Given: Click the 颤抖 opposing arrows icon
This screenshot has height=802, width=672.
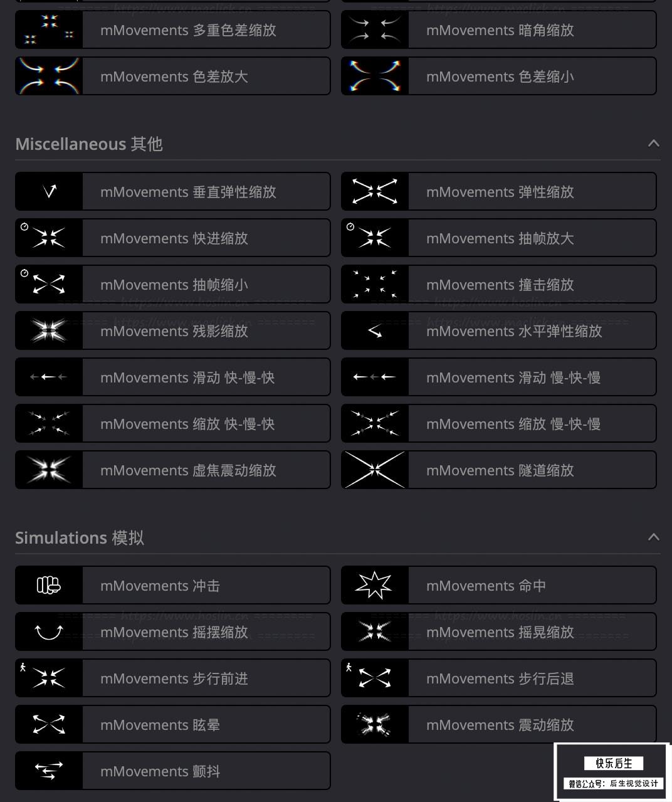Looking at the screenshot, I should pyautogui.click(x=49, y=771).
